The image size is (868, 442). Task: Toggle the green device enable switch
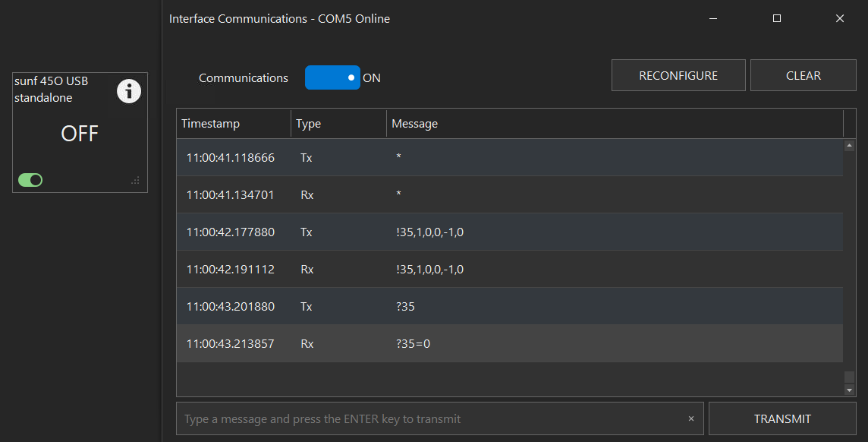click(x=30, y=180)
